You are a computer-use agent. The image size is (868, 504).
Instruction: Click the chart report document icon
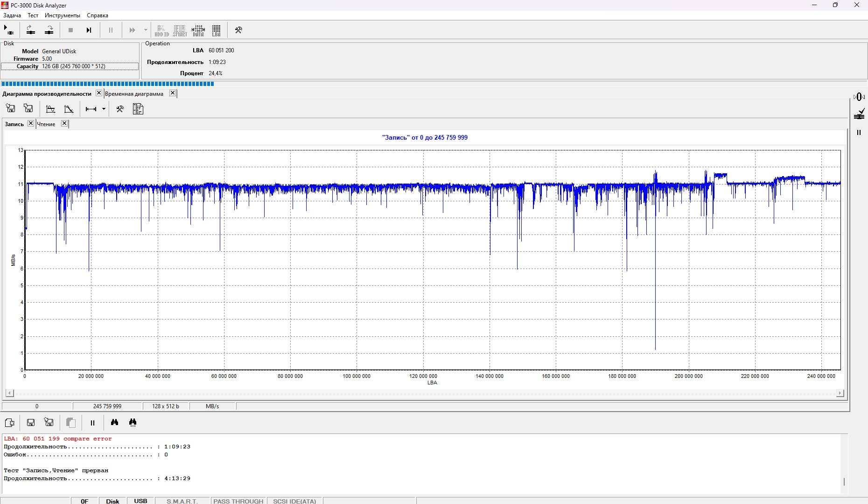[138, 109]
